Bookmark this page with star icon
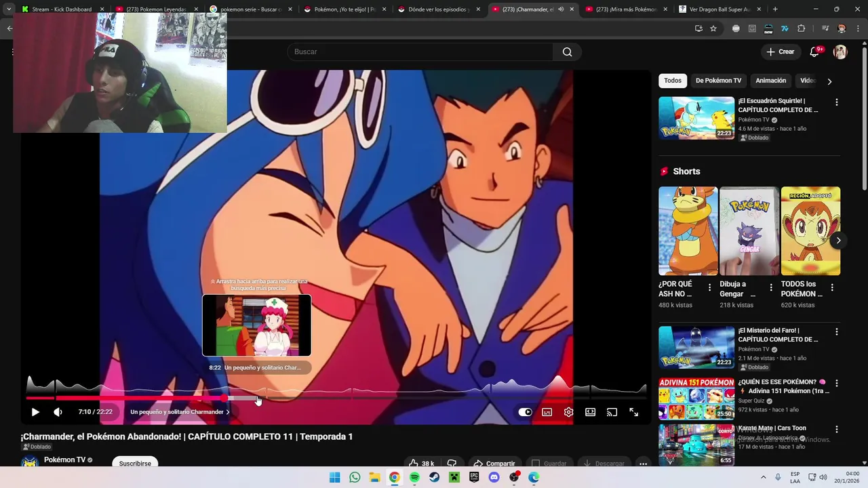Screen dimensions: 868x488 coord(713,28)
